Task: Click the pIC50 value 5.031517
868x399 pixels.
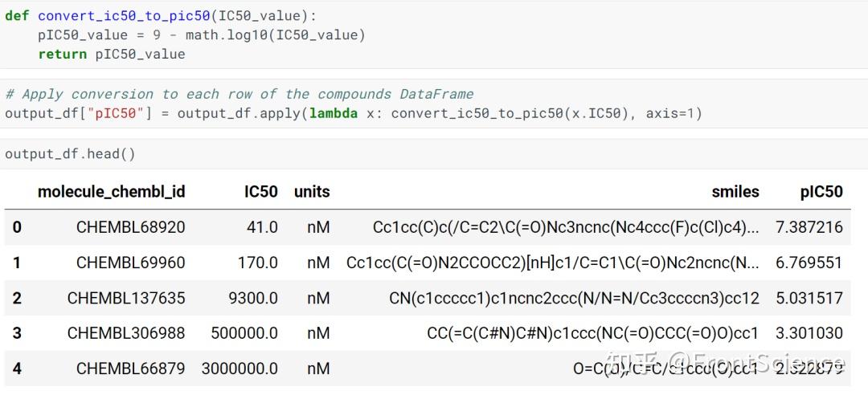Action: (x=809, y=298)
